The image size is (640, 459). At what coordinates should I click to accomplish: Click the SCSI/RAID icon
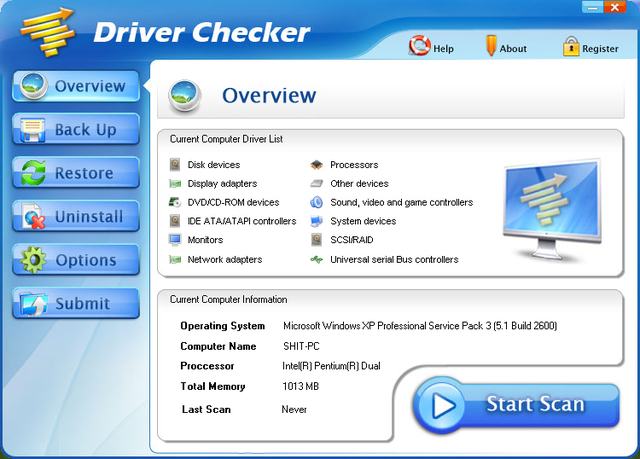tap(316, 240)
